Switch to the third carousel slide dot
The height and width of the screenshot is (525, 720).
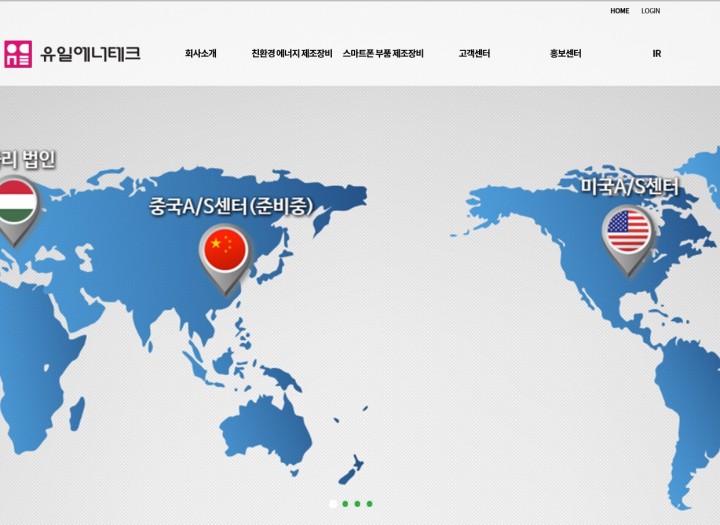tap(358, 504)
